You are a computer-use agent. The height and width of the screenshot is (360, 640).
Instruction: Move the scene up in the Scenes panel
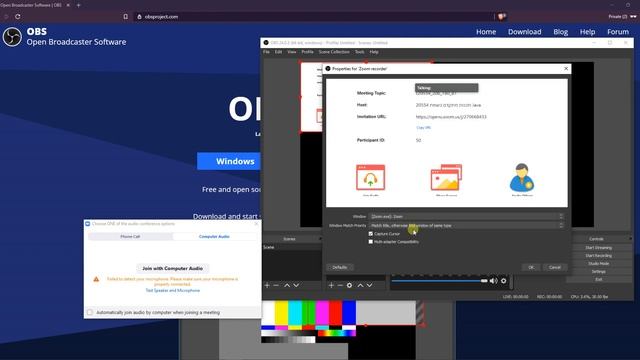coord(287,285)
